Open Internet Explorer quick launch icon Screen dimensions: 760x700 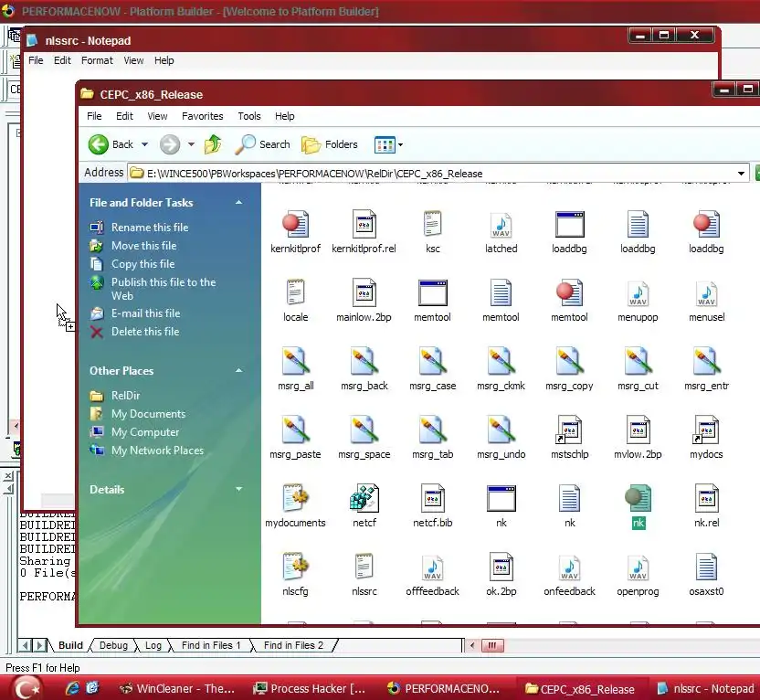tap(72, 688)
